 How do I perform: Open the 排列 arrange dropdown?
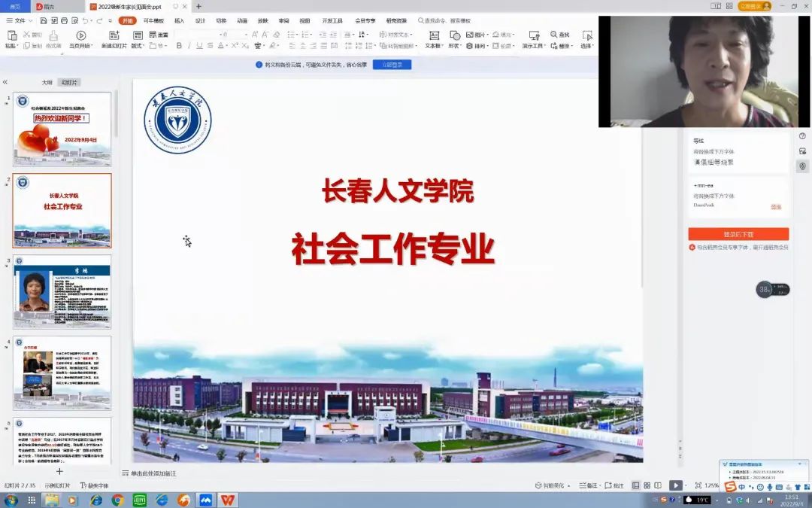click(x=477, y=46)
